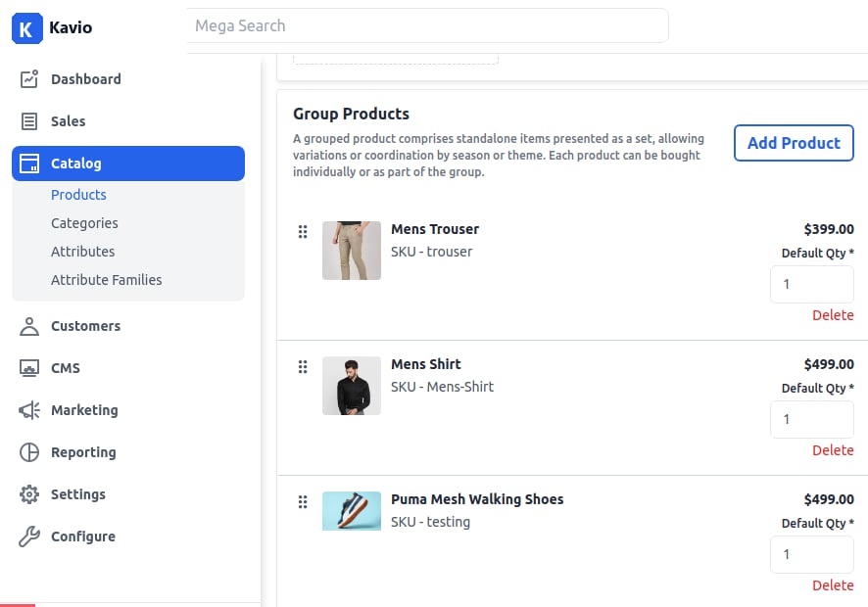868x607 pixels.
Task: Open the Reporting section
Action: 83,452
